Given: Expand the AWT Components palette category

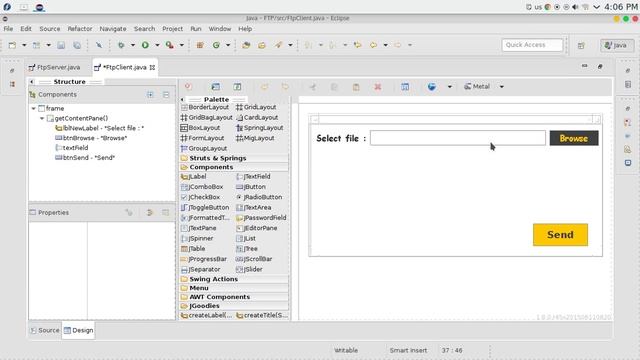Looking at the screenshot, I should click(234, 297).
